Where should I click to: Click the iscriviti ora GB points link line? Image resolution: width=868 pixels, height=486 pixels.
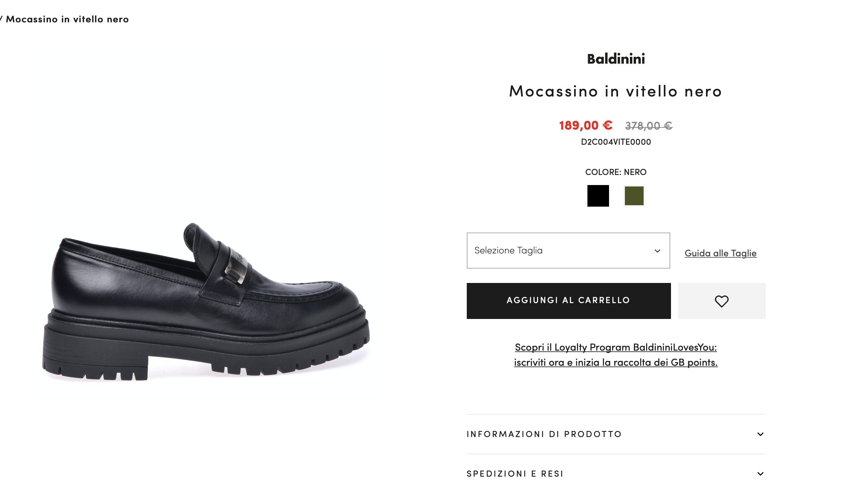pyautogui.click(x=616, y=363)
